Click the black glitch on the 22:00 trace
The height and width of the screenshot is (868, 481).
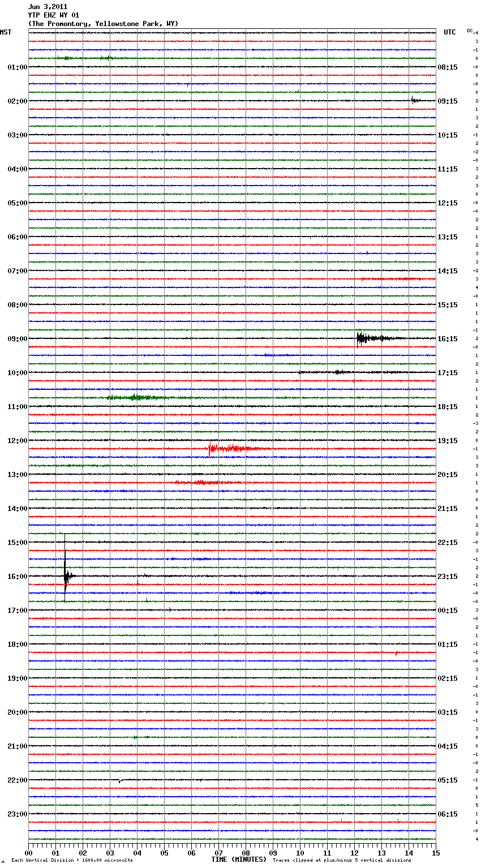[121, 781]
